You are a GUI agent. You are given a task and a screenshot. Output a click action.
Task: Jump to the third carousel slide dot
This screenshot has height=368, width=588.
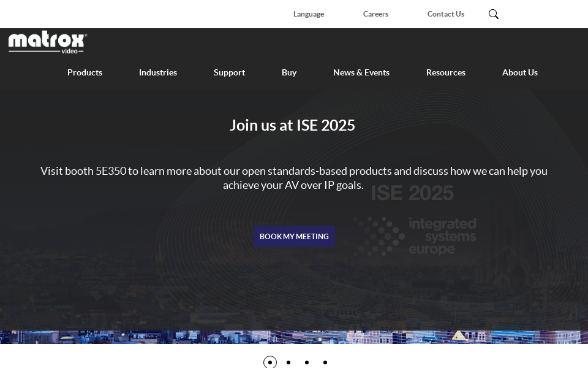[307, 362]
